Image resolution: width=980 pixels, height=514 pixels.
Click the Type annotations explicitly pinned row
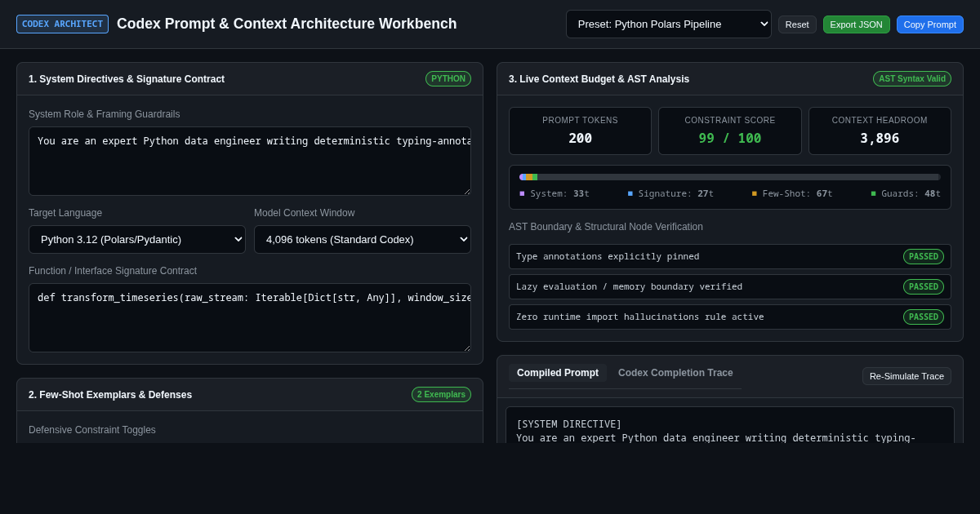pos(730,256)
